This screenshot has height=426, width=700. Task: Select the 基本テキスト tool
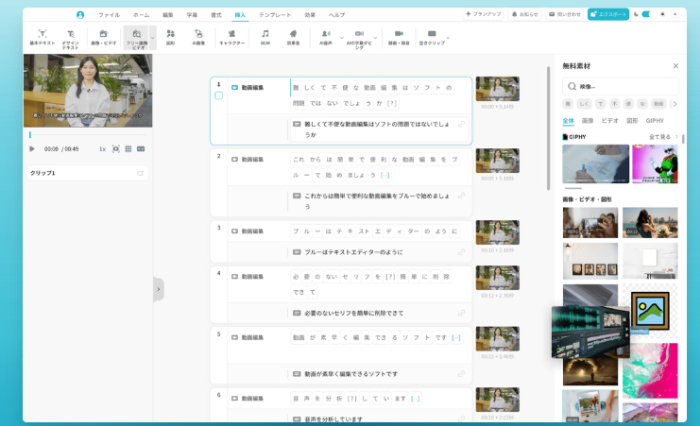point(42,38)
